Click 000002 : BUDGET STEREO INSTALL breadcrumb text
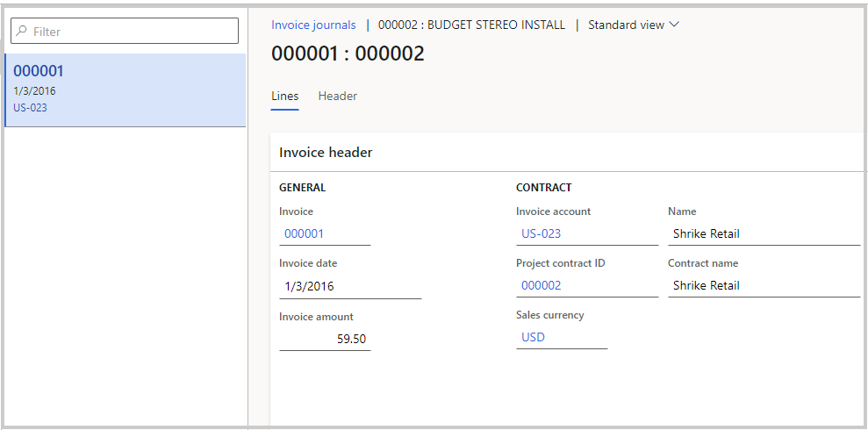Viewport: 868px width, 430px height. pyautogui.click(x=471, y=25)
